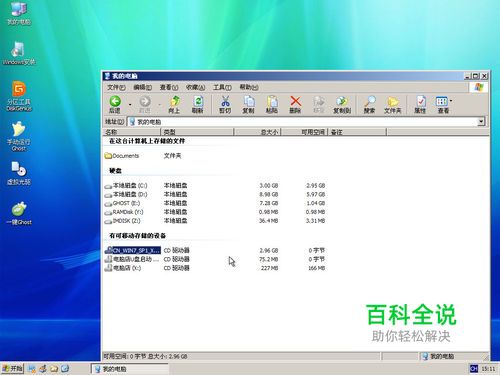Click the Search (搜索) magnifier icon
Screen dimensions: 500x375
pyautogui.click(x=370, y=104)
